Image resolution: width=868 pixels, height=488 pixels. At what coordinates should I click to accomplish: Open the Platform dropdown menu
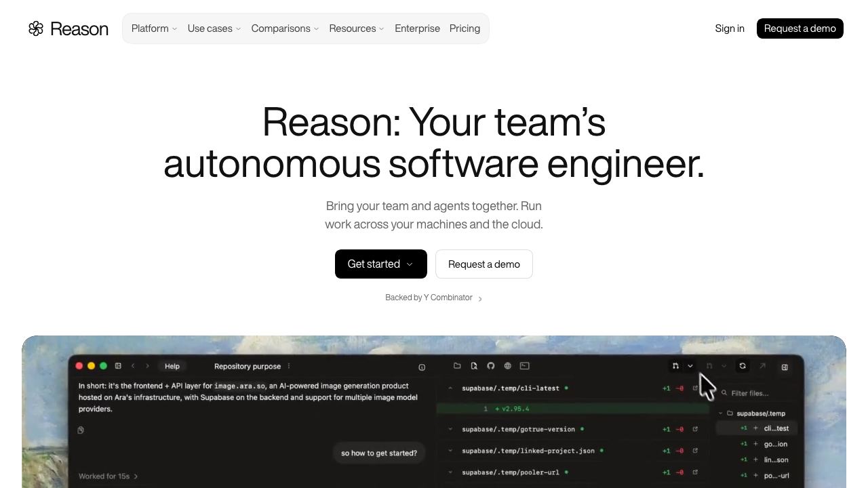[x=154, y=28]
